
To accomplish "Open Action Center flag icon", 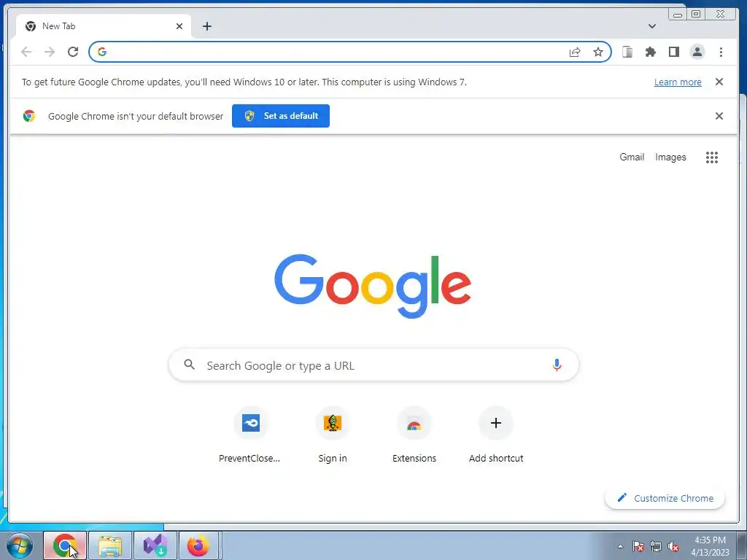I will tap(638, 546).
